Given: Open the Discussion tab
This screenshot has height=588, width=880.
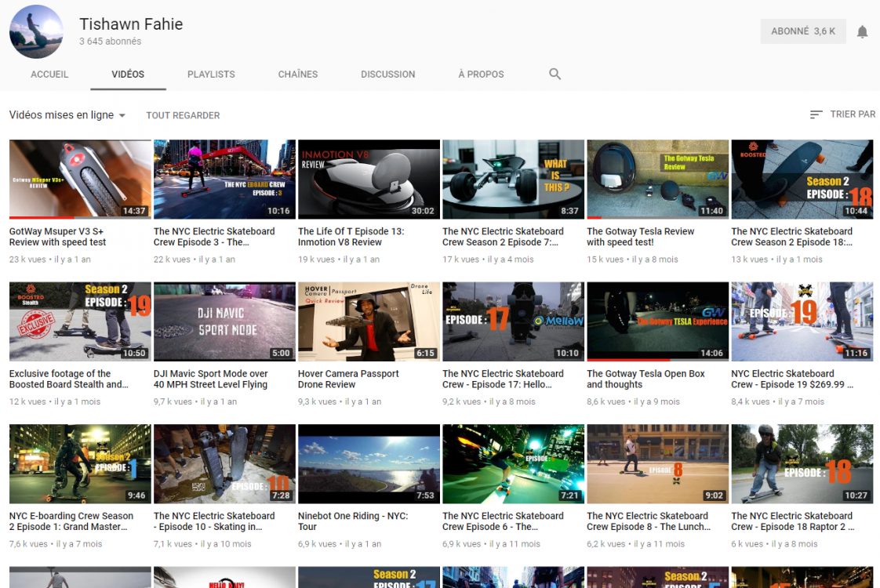Looking at the screenshot, I should point(387,74).
